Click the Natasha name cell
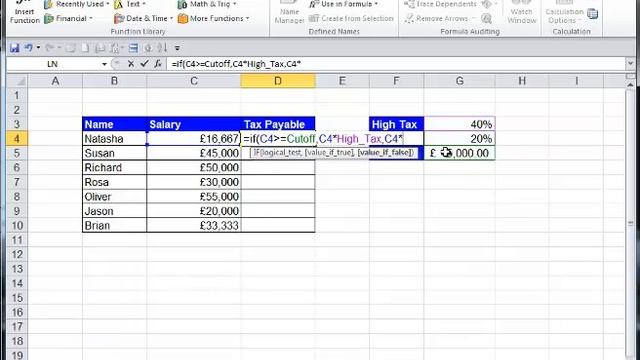 [114, 139]
